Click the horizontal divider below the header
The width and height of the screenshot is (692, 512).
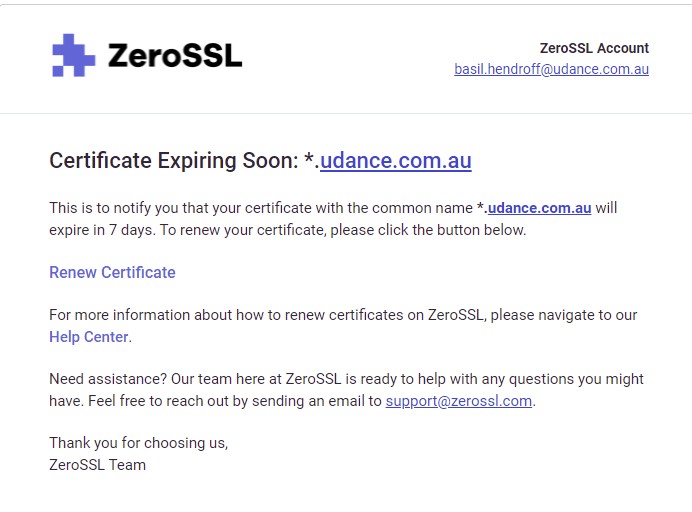click(346, 113)
